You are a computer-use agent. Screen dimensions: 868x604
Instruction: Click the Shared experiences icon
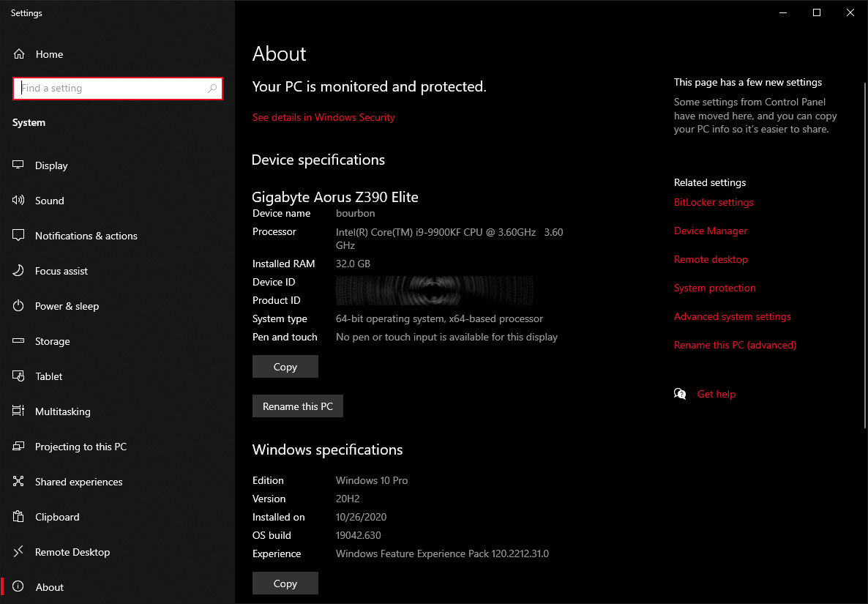18,482
